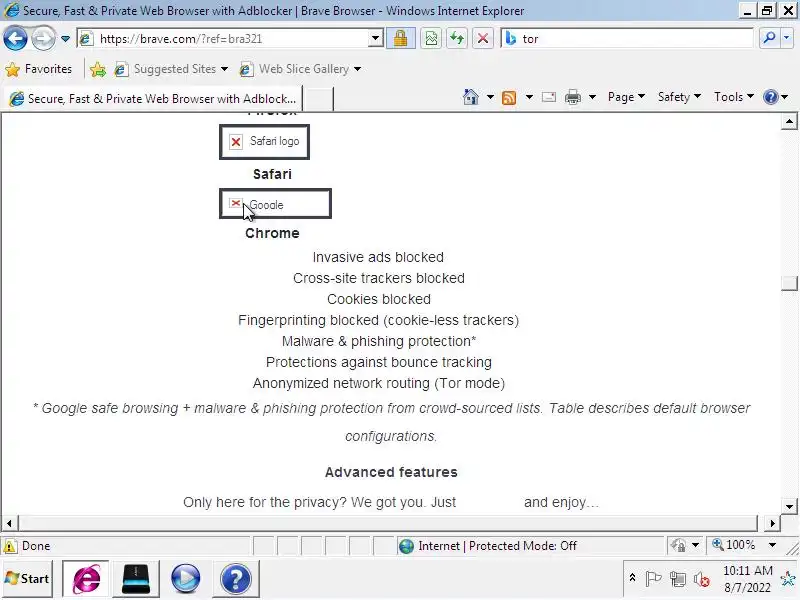The image size is (800, 600).
Task: Expand the zoom level dropdown arrow
Action: (x=772, y=545)
